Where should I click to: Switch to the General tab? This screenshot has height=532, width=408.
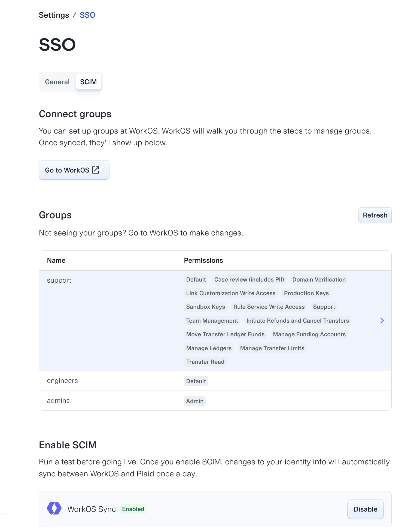[57, 82]
